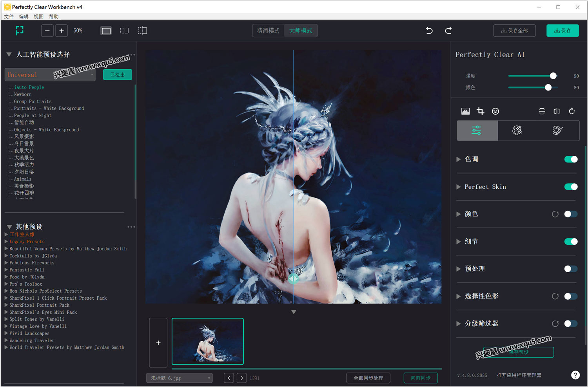The width and height of the screenshot is (588, 387).
Task: Reset the 选择性色彩 section
Action: point(555,297)
